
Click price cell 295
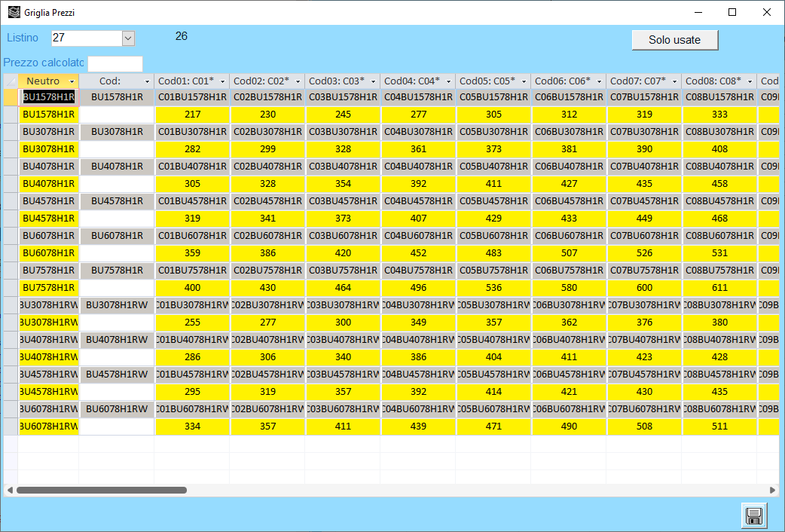[192, 392]
